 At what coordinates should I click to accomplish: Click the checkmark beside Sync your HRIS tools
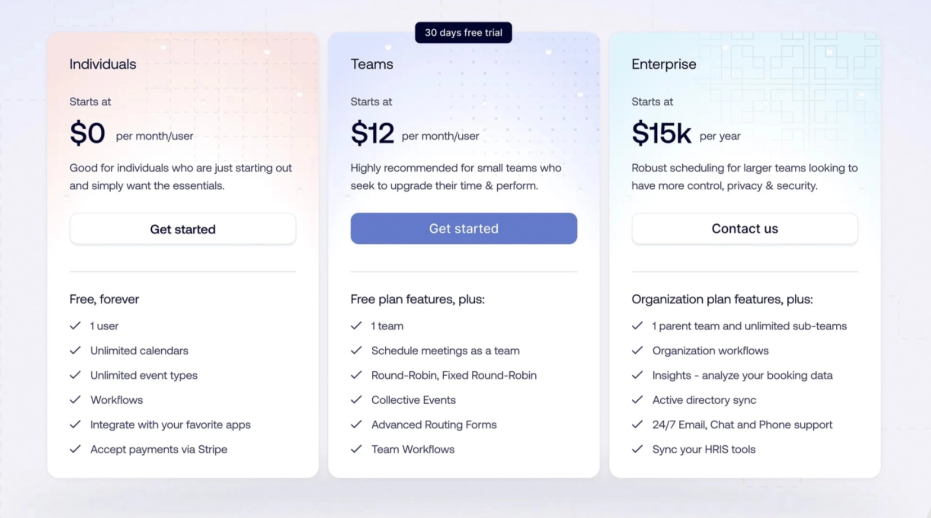[x=637, y=449]
